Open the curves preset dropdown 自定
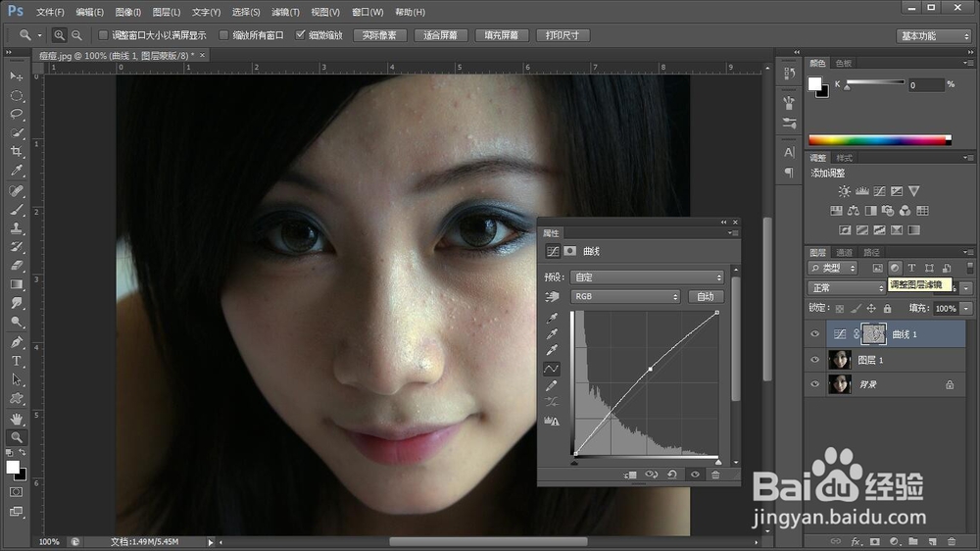980x551 pixels. [647, 277]
